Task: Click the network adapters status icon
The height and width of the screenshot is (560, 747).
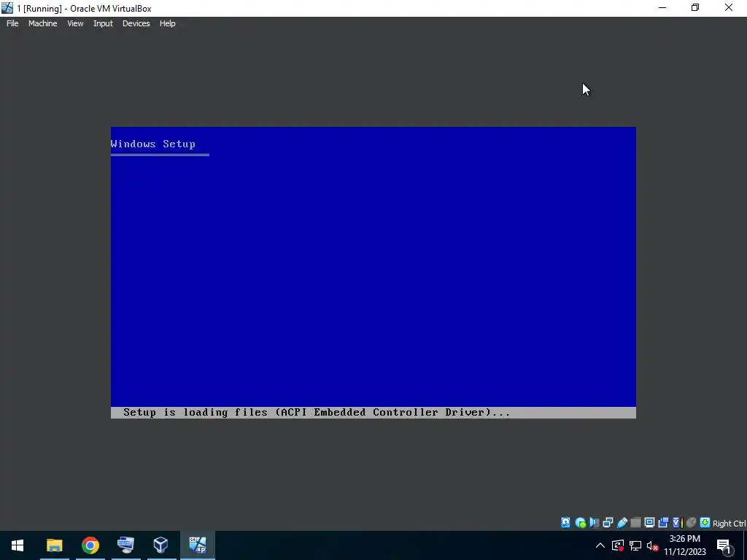Action: [x=608, y=523]
